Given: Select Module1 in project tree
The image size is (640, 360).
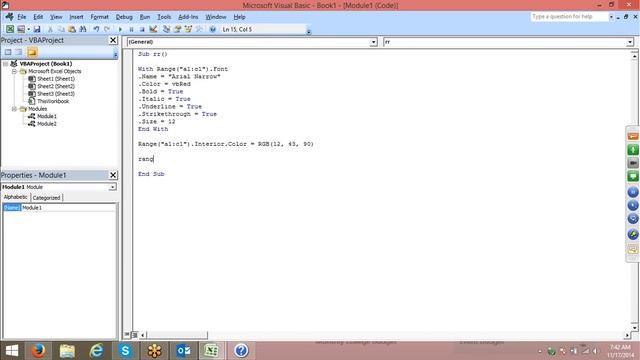Looking at the screenshot, I should pos(47,116).
